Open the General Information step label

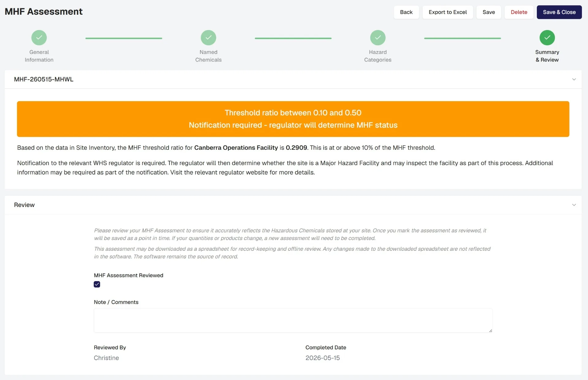(39, 56)
